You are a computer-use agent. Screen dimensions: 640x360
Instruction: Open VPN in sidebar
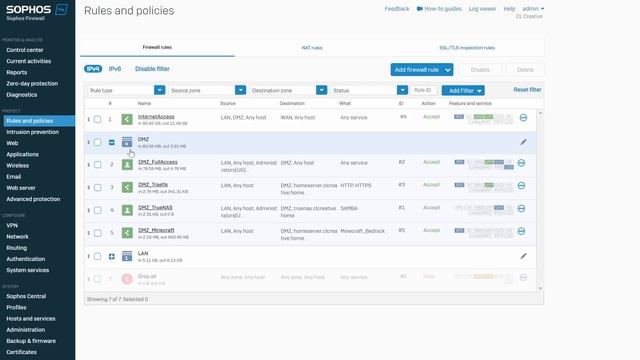tap(12, 225)
